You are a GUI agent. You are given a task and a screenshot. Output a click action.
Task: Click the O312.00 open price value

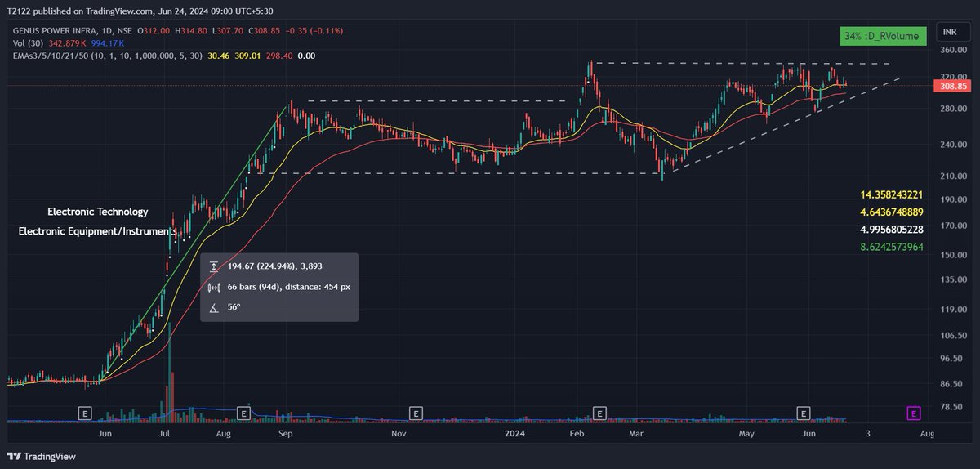click(153, 30)
